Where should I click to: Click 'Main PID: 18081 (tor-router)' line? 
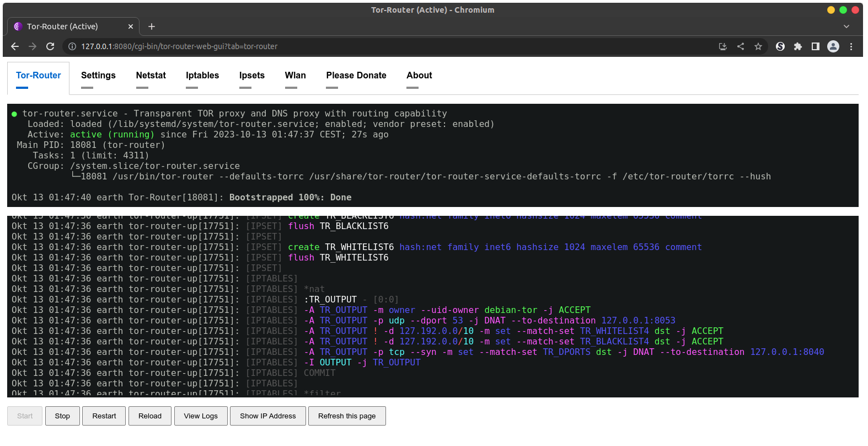click(91, 145)
